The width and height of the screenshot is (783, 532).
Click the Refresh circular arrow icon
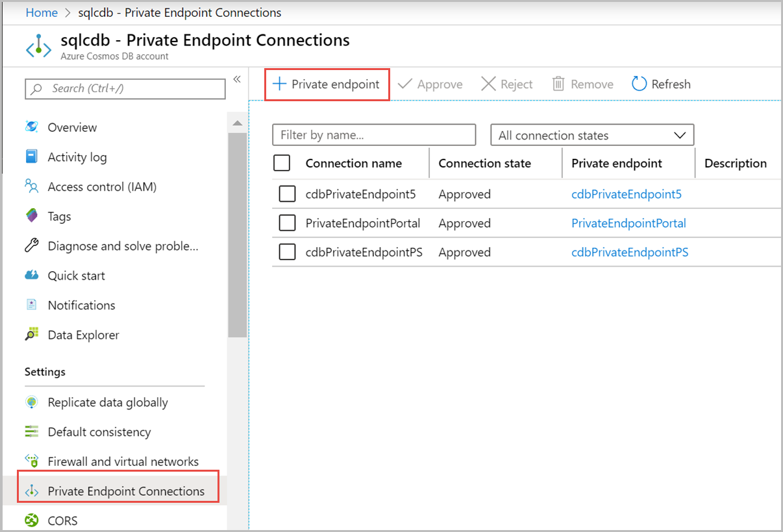click(x=639, y=84)
